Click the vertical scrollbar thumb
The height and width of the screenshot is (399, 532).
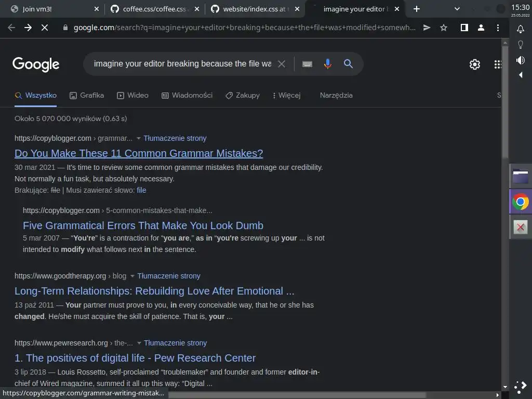[505, 102]
